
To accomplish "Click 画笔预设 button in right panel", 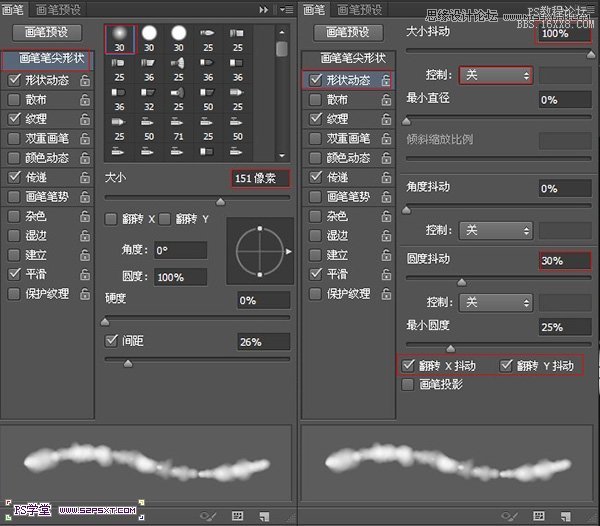I will point(348,33).
